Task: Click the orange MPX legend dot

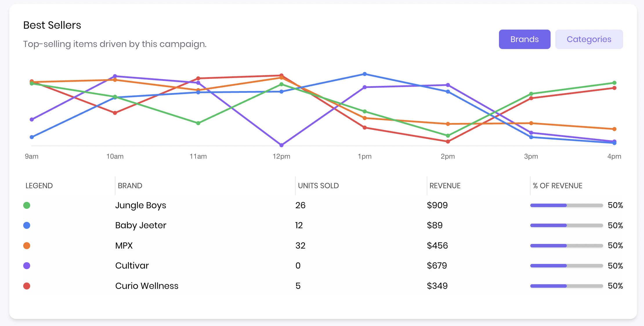Action: point(27,246)
